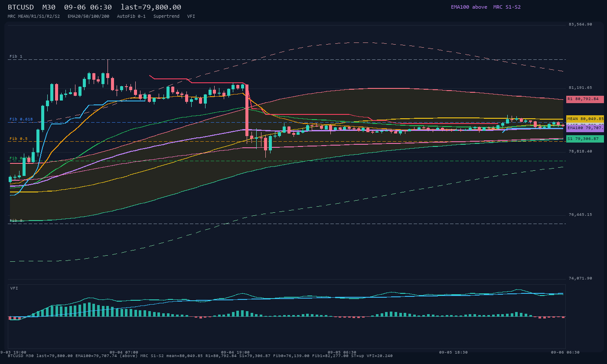This screenshot has height=364, width=607.
Task: Click the Fib 1 level label
Action: click(16, 56)
